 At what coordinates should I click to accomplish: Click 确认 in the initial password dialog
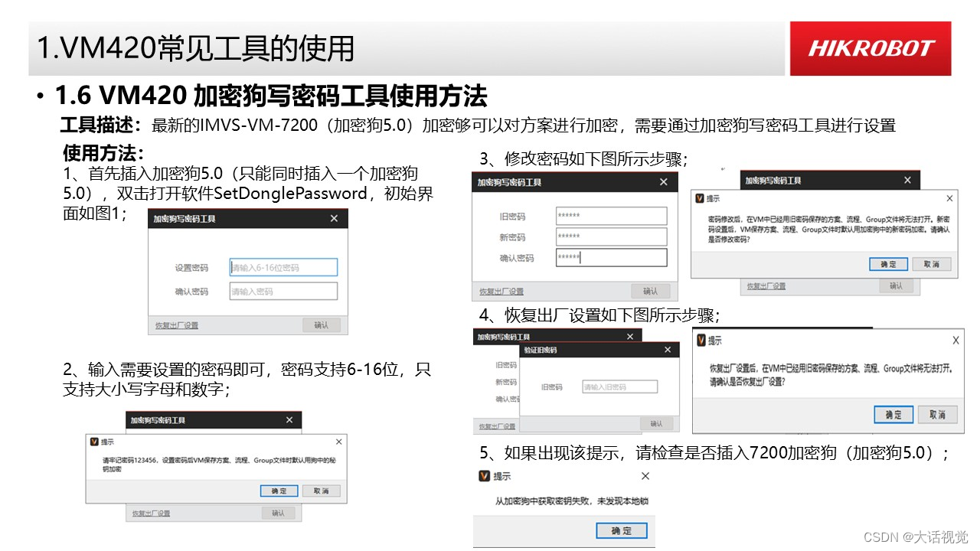pyautogui.click(x=322, y=324)
